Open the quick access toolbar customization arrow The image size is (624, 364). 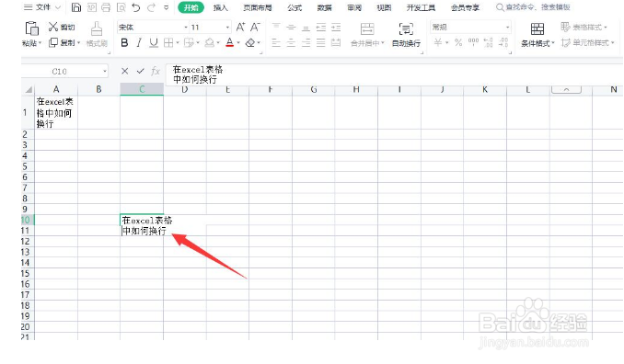pos(167,7)
